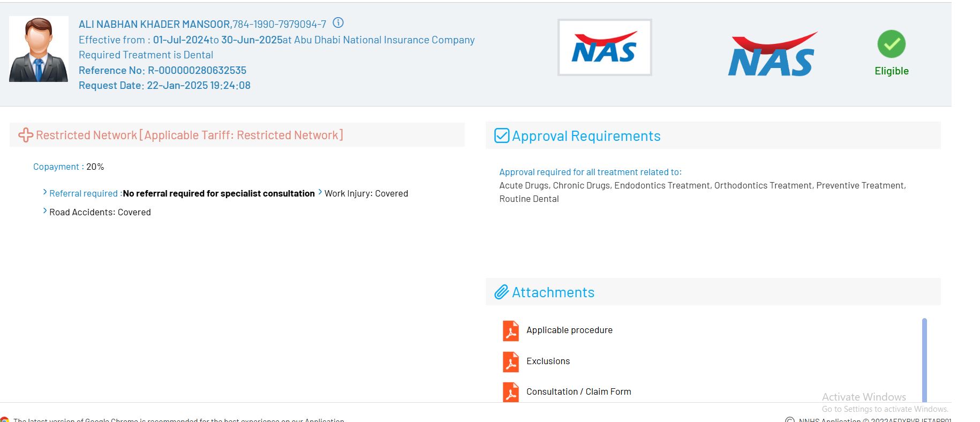This screenshot has width=980, height=422.
Task: Click the attachments list scrollbar
Action: [924, 359]
